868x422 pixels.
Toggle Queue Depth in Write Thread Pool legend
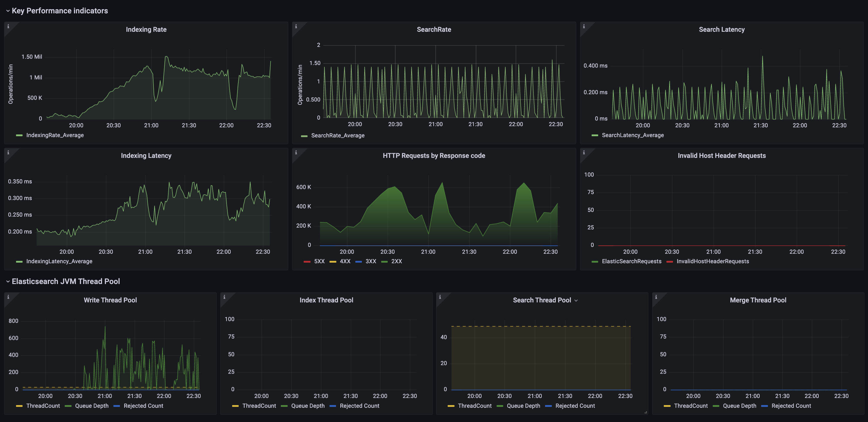[92, 406]
